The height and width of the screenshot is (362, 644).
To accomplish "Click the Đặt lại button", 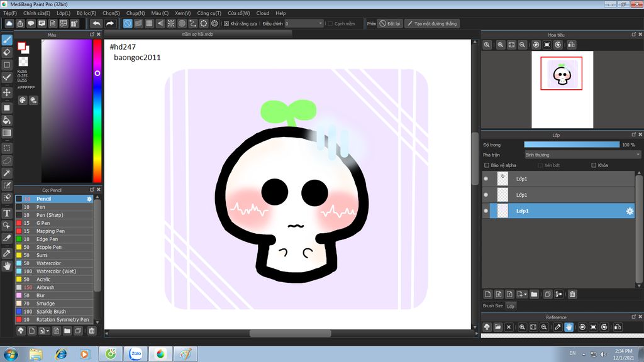I will [x=390, y=24].
